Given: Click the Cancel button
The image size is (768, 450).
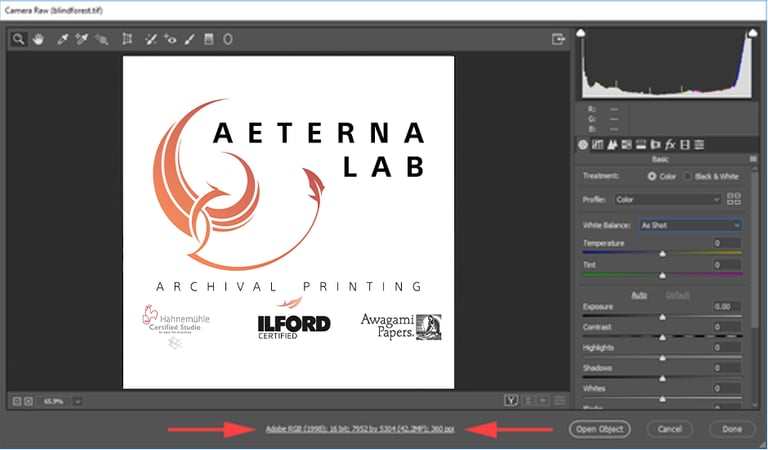Looking at the screenshot, I should point(670,429).
